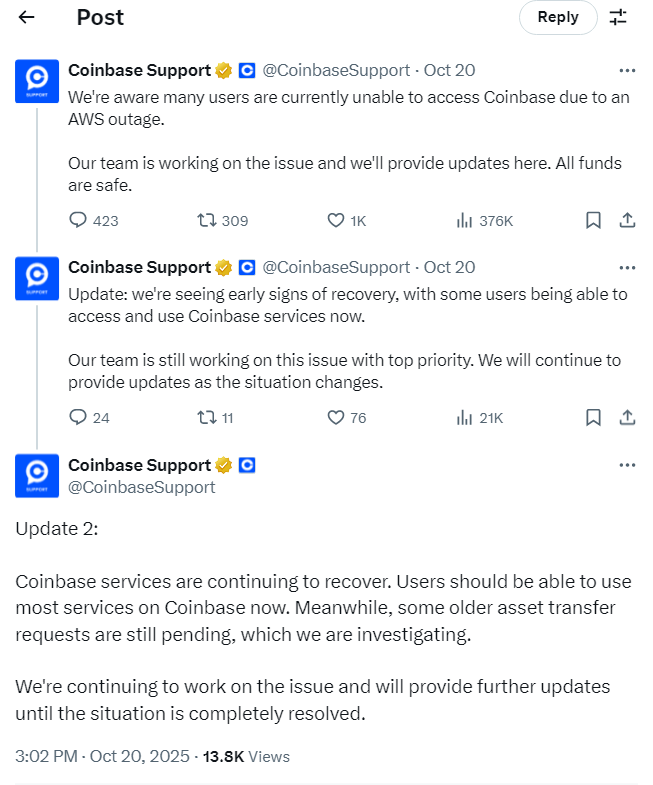Click Coinbase Support avatar on first tweet
The height and width of the screenshot is (785, 653).
point(37,80)
